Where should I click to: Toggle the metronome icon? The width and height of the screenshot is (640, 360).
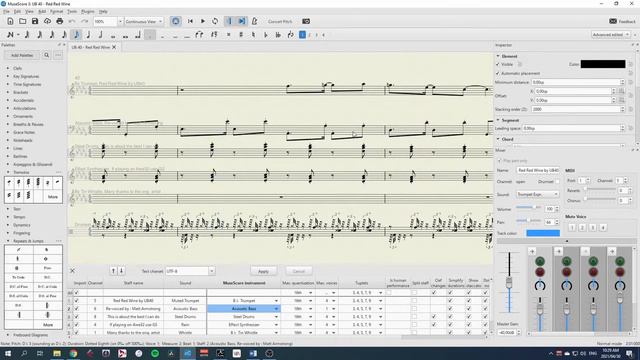254,21
